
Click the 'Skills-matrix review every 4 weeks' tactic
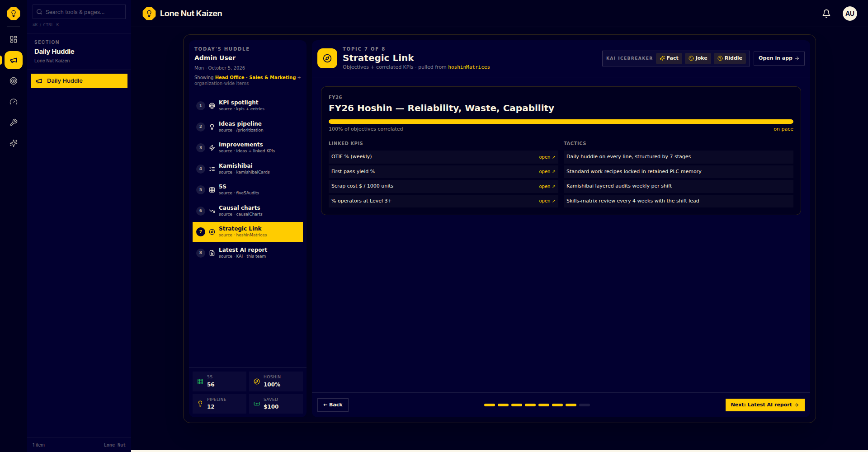[678, 201]
